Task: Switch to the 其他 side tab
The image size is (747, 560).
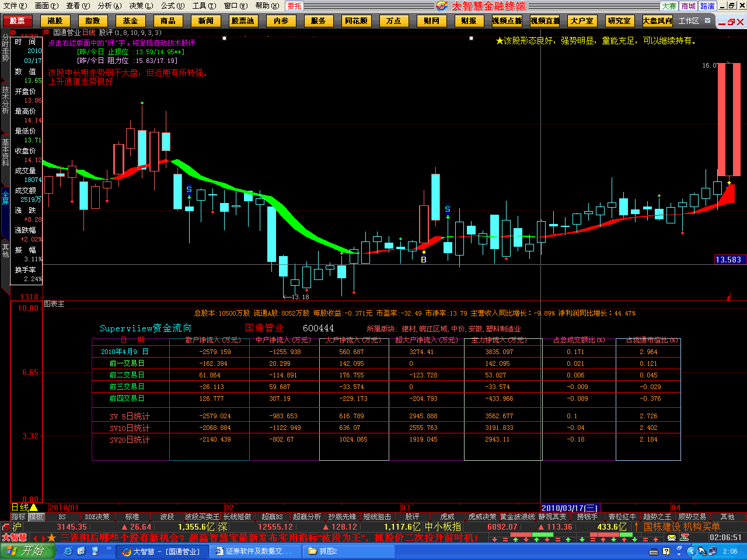Action: coord(5,250)
